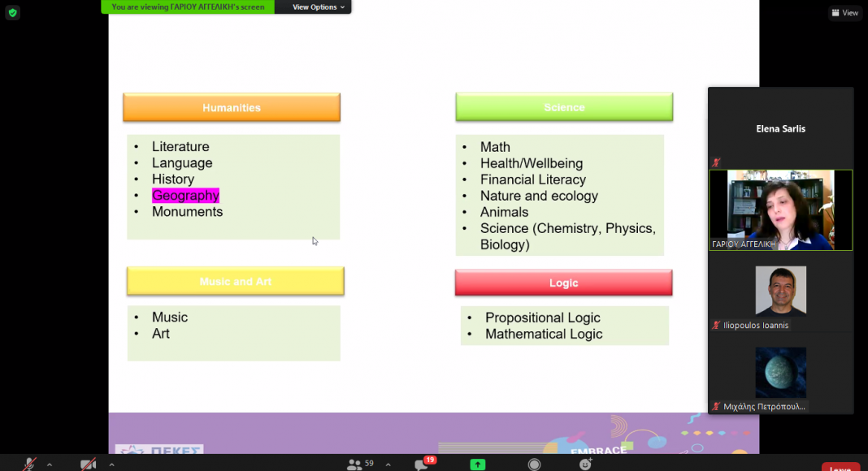
Task: Select the Elena Sarlis participant tile
Action: coord(780,127)
